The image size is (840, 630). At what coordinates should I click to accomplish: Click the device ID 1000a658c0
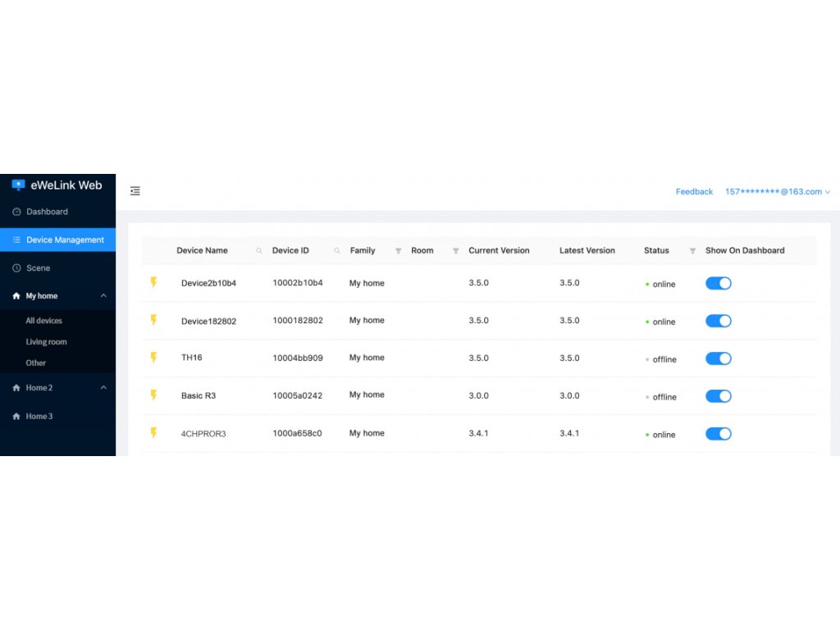297,433
